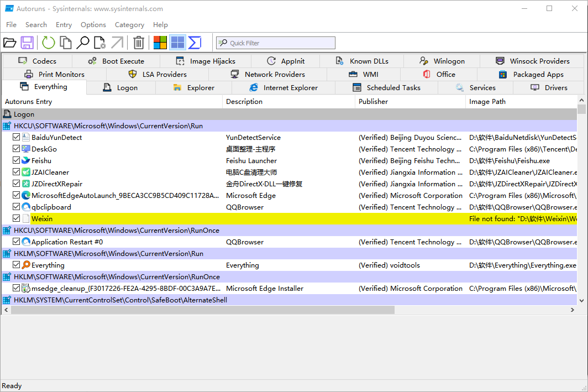The width and height of the screenshot is (588, 392).
Task: Click the horizontal scrollbar left arrow
Action: (x=6, y=310)
